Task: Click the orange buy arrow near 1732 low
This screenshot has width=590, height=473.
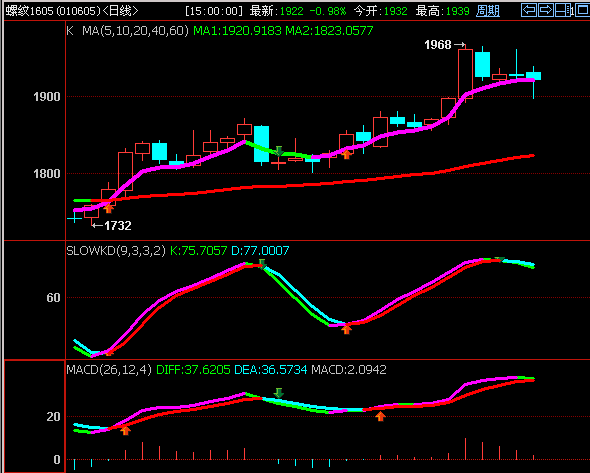Action: point(109,208)
